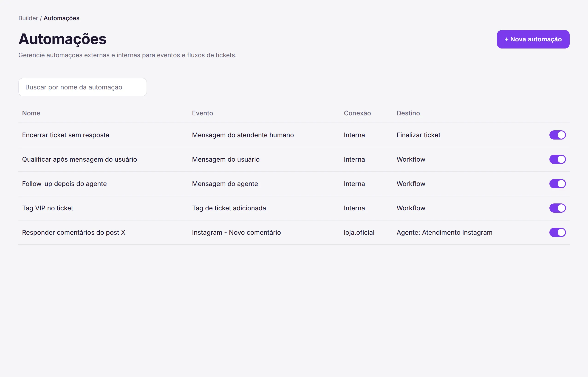
Task: Click 'Mensagem do atendente humano' event cell
Action: coord(243,135)
